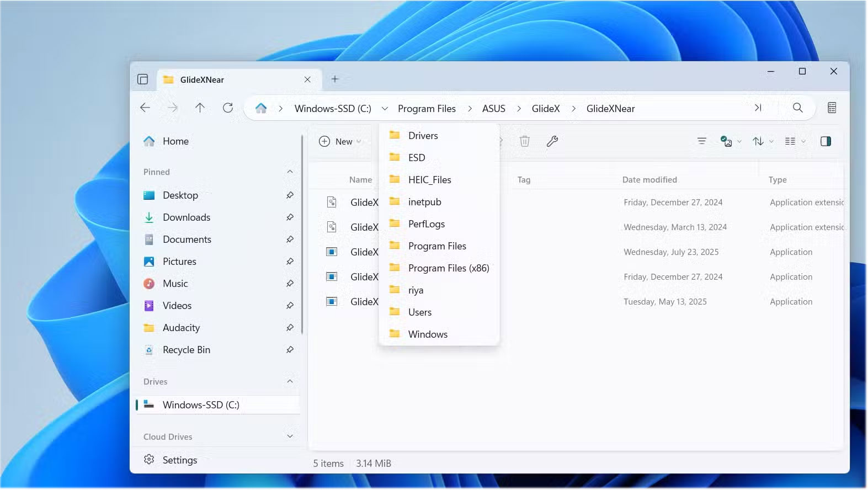
Task: Expand the Cloud Drives section
Action: (x=290, y=436)
